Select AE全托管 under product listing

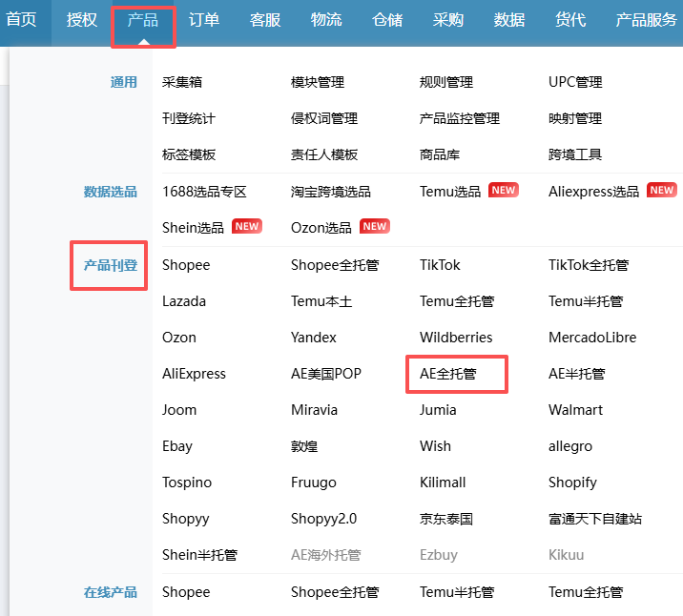[456, 374]
